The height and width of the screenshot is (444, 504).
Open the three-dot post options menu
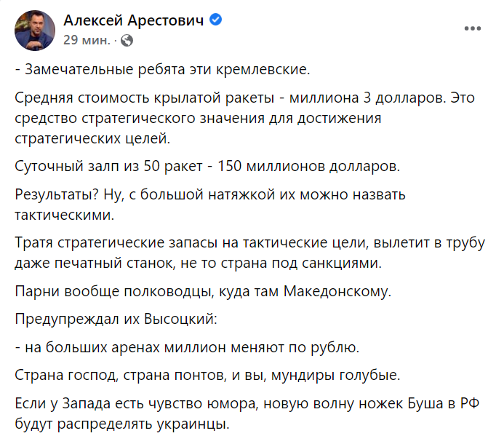point(473,28)
